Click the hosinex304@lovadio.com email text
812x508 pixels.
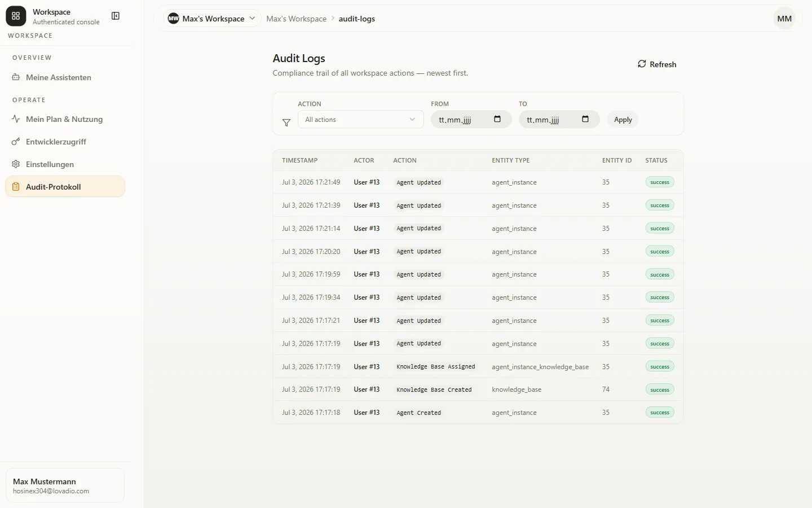point(51,491)
